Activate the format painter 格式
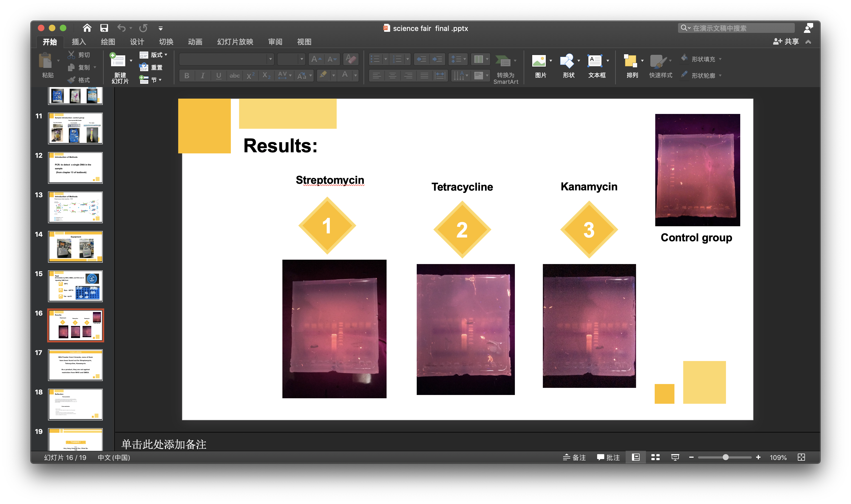Image resolution: width=851 pixels, height=504 pixels. (x=78, y=80)
